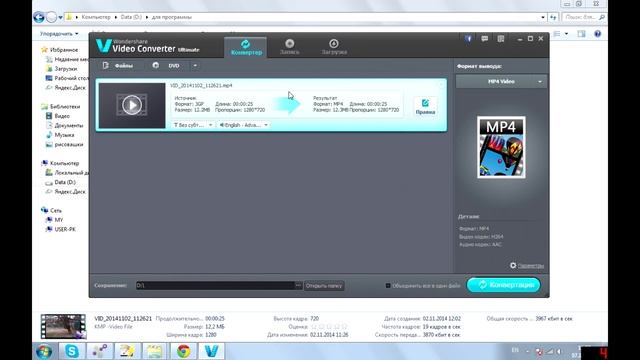Open the Explorer view options dropdown

pyautogui.click(x=567, y=34)
